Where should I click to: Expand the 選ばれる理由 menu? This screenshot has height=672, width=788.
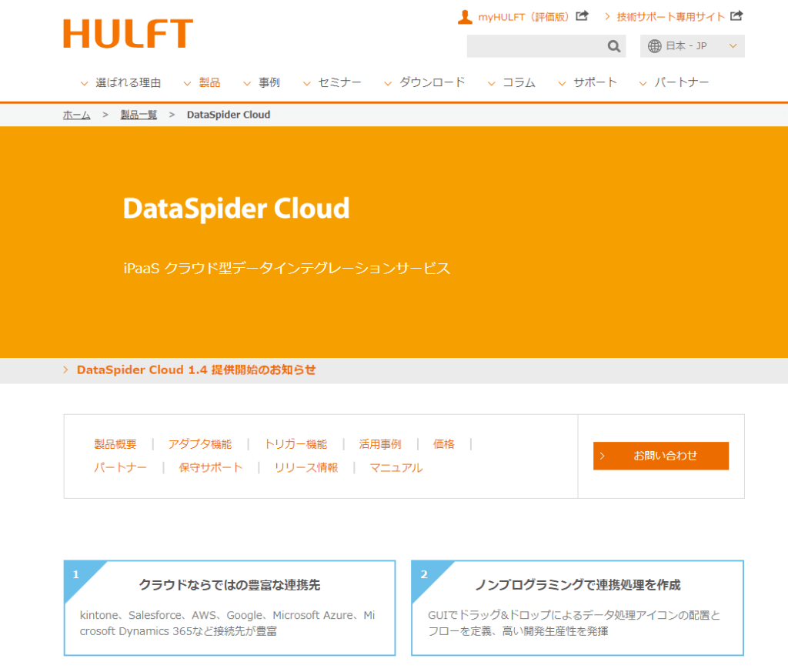121,82
